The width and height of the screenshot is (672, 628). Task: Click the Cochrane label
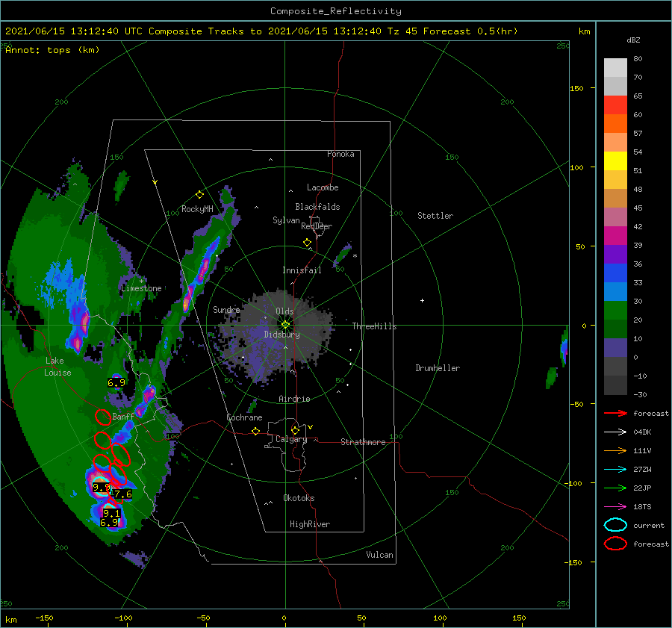[x=244, y=417]
